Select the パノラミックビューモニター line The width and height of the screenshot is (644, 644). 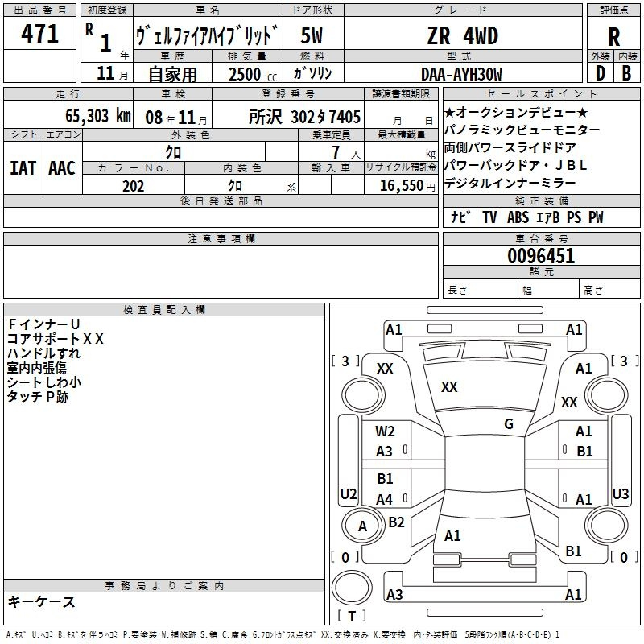[x=522, y=130]
